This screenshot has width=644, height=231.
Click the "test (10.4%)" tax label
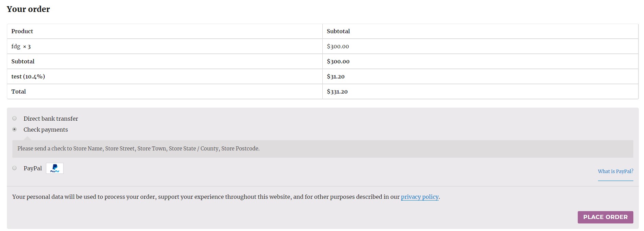tap(28, 76)
